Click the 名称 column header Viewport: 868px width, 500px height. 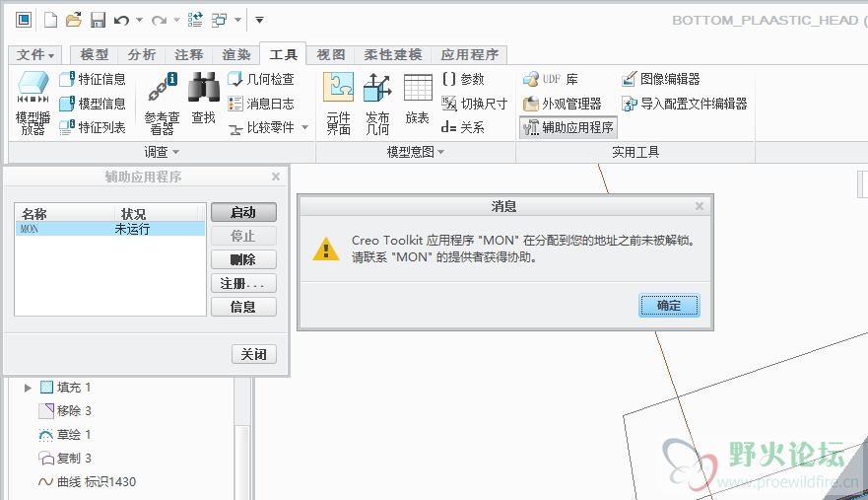[x=64, y=213]
